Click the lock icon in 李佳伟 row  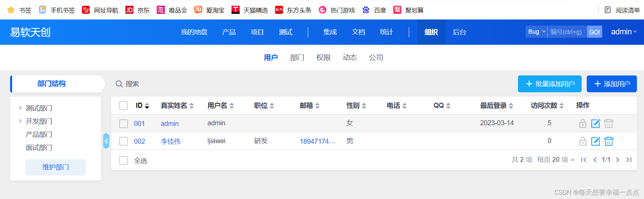583,141
